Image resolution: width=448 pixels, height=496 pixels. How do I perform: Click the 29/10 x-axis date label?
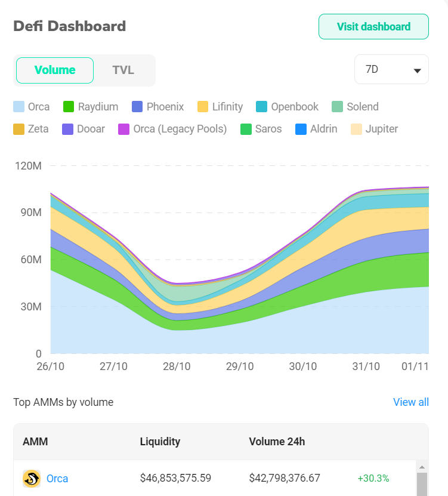pyautogui.click(x=240, y=366)
